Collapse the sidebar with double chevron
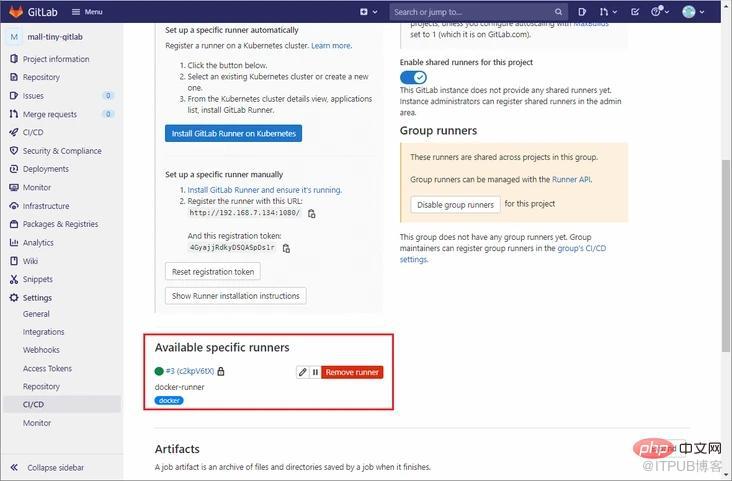 coord(14,467)
